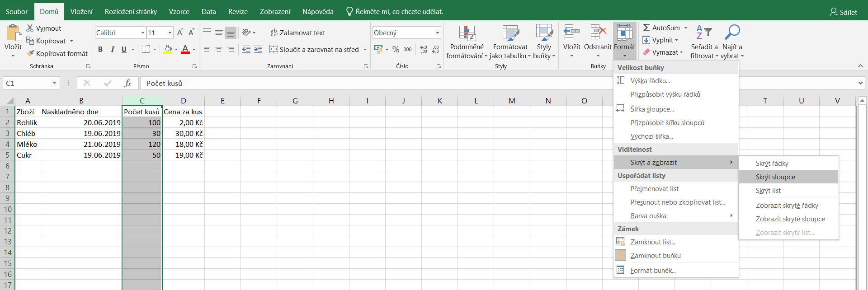Screen dimensions: 868x290
Task: Click the AutoSum sigma icon
Action: [646, 28]
